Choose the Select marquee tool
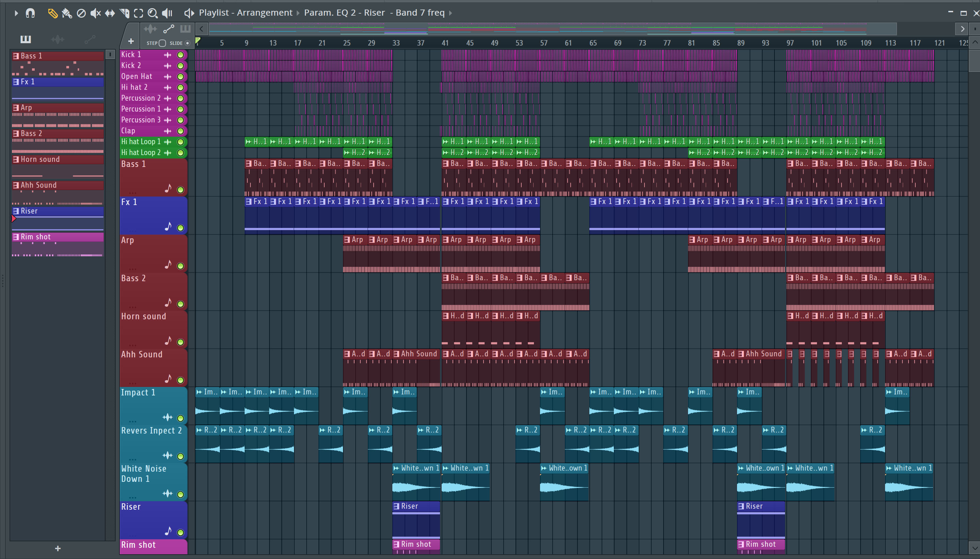This screenshot has width=980, height=559. [x=138, y=13]
